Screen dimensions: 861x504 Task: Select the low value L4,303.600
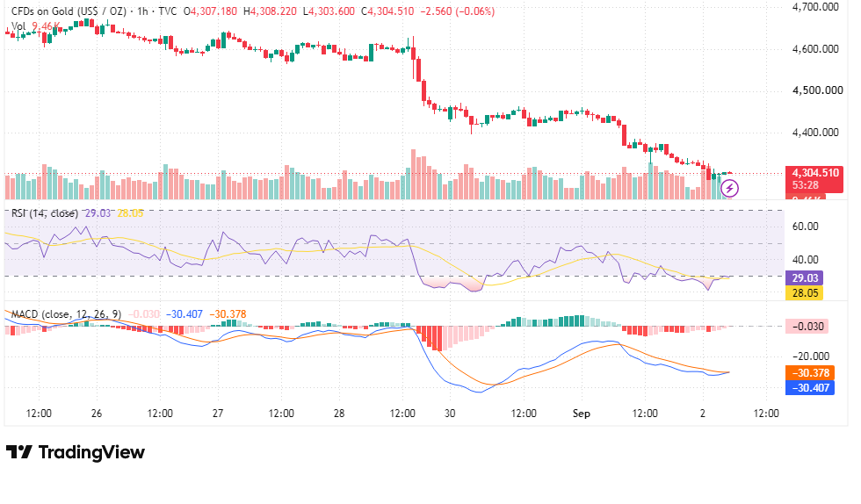(329, 11)
